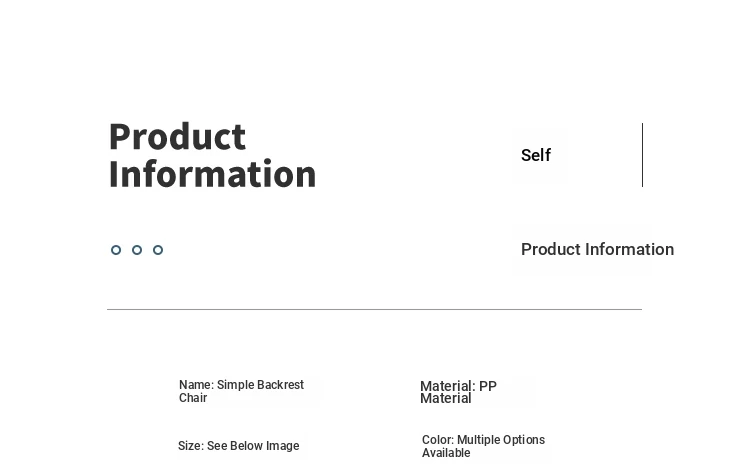Image resolution: width=750 pixels, height=475 pixels.
Task: Click the "Size:" field label
Action: click(x=191, y=446)
